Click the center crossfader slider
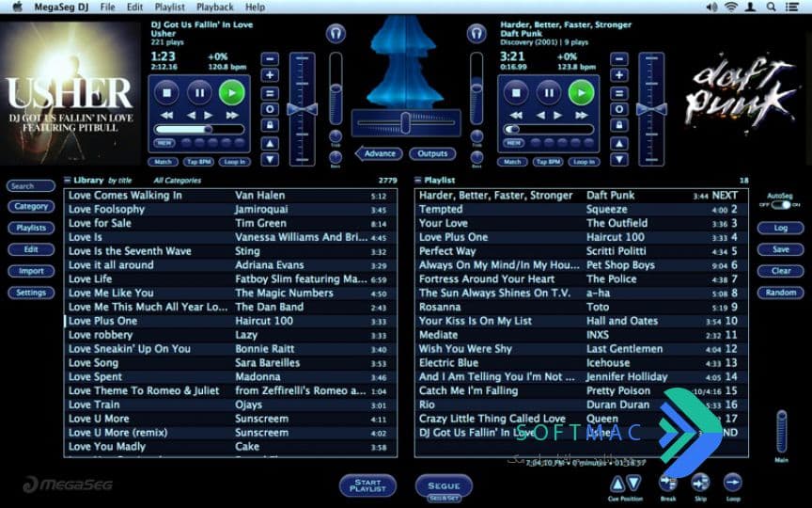Image resolution: width=812 pixels, height=508 pixels. pyautogui.click(x=406, y=123)
